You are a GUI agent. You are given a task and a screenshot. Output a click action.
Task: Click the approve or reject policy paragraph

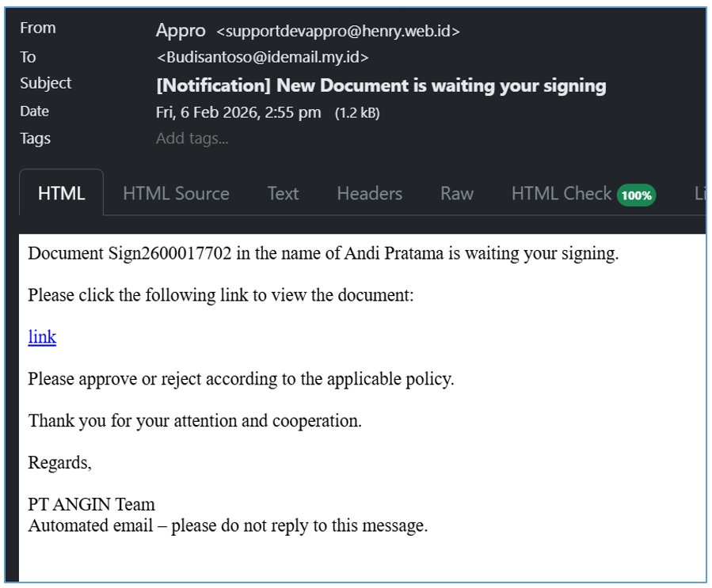tap(241, 379)
